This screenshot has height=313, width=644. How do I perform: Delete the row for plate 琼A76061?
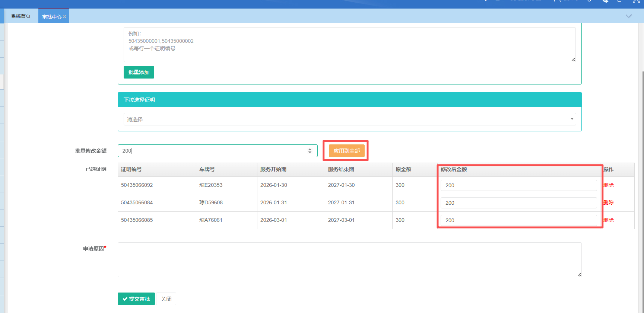pyautogui.click(x=609, y=220)
